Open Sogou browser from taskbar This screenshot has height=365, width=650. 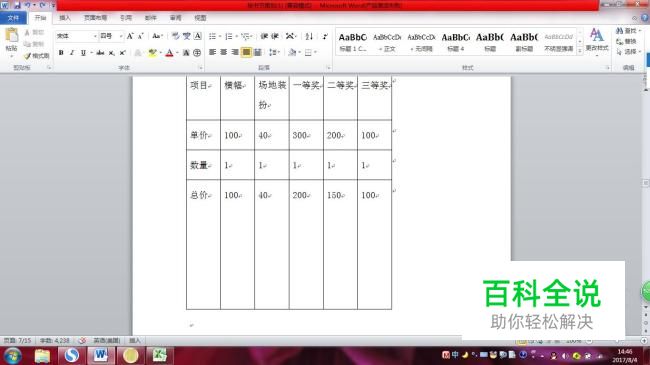(71, 355)
